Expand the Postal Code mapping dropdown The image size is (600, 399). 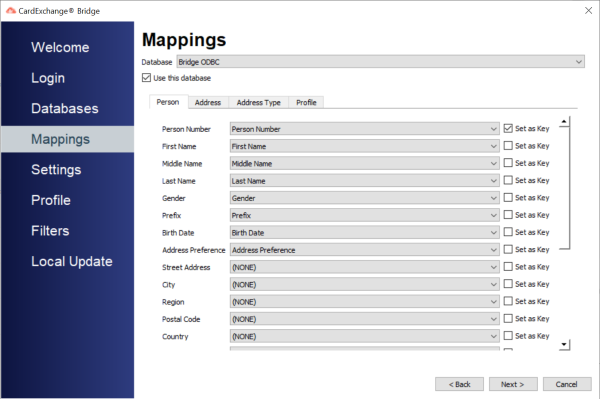point(364,319)
